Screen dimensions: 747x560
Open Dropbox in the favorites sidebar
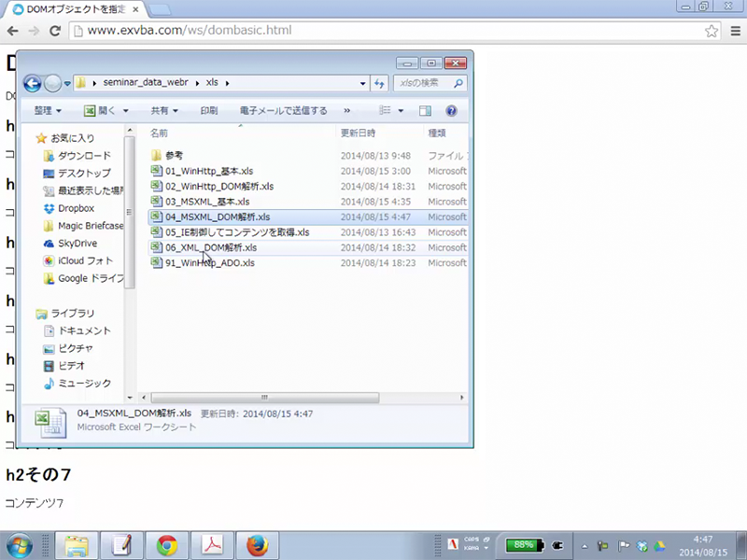(x=76, y=208)
